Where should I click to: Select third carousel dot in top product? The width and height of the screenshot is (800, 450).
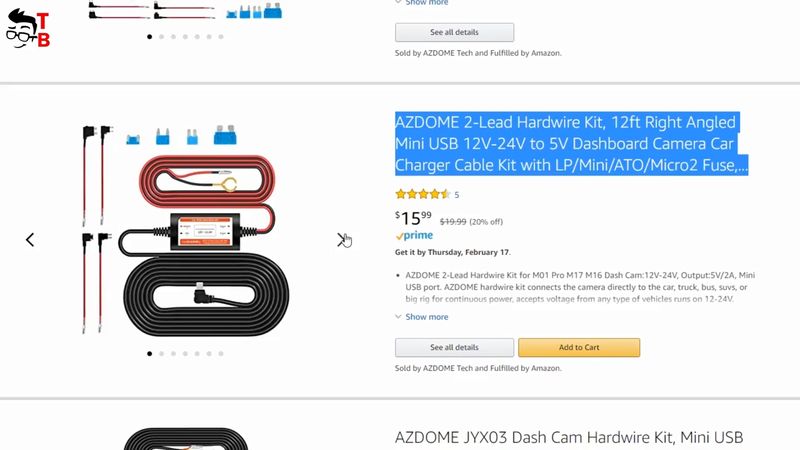point(173,37)
